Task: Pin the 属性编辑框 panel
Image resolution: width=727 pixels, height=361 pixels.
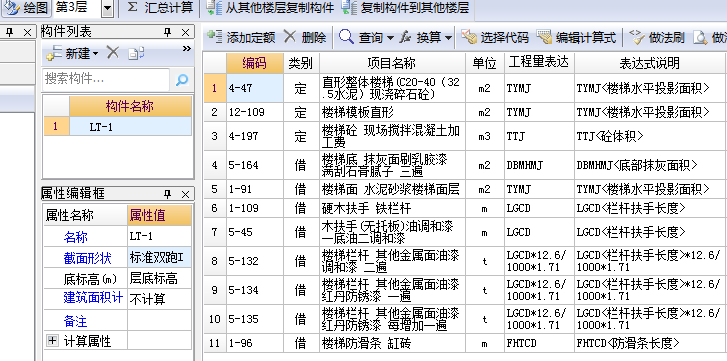Action: (x=167, y=194)
